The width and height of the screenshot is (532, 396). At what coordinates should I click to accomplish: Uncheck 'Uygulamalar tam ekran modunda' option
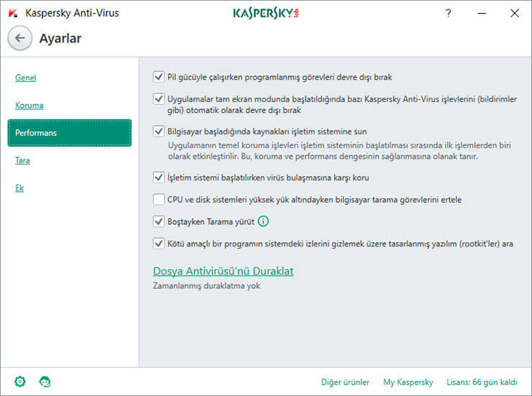[x=159, y=98]
